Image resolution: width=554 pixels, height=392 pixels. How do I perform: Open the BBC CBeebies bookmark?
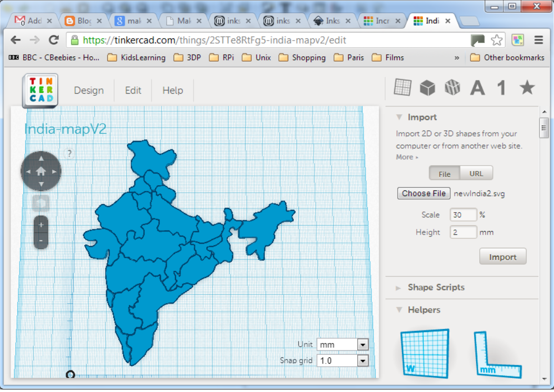(x=54, y=57)
